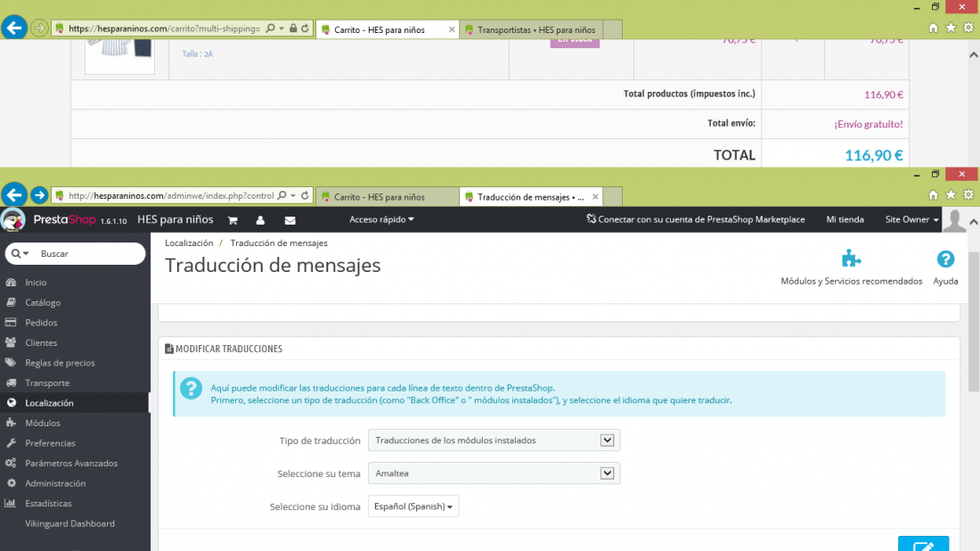Click the Módulos y Servicios recomendados puzzle icon
The image size is (980, 551).
pos(851,259)
